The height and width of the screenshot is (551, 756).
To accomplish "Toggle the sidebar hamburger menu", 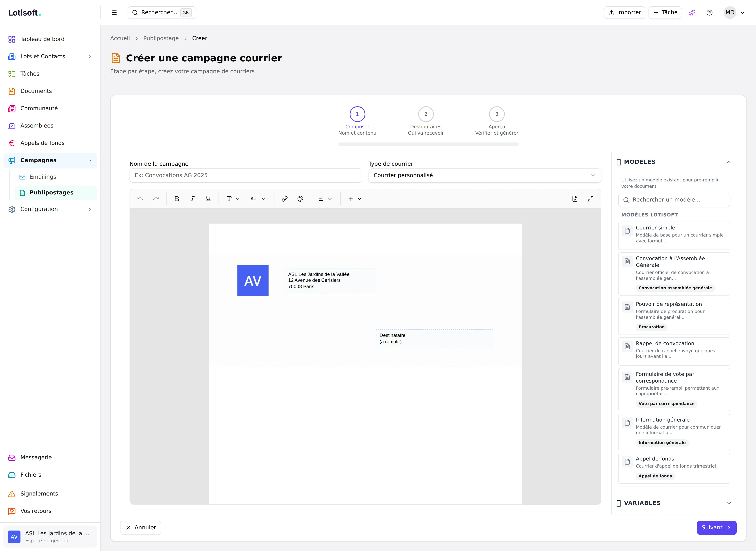I will (x=114, y=12).
